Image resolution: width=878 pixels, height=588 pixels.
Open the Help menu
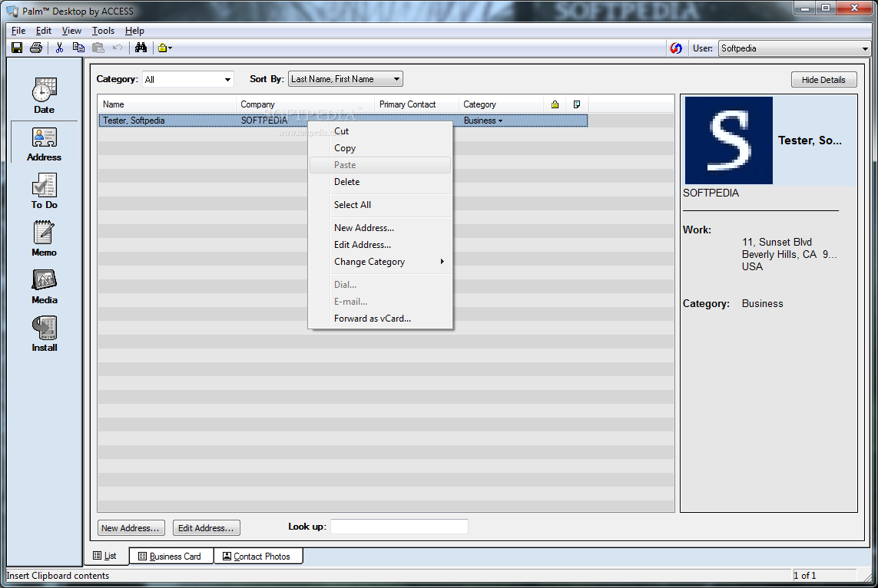[134, 31]
